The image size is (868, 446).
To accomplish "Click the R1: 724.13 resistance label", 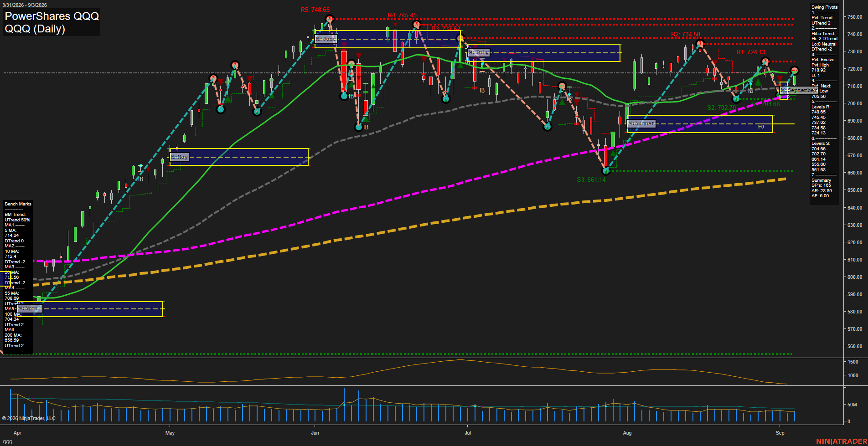I will coord(751,52).
